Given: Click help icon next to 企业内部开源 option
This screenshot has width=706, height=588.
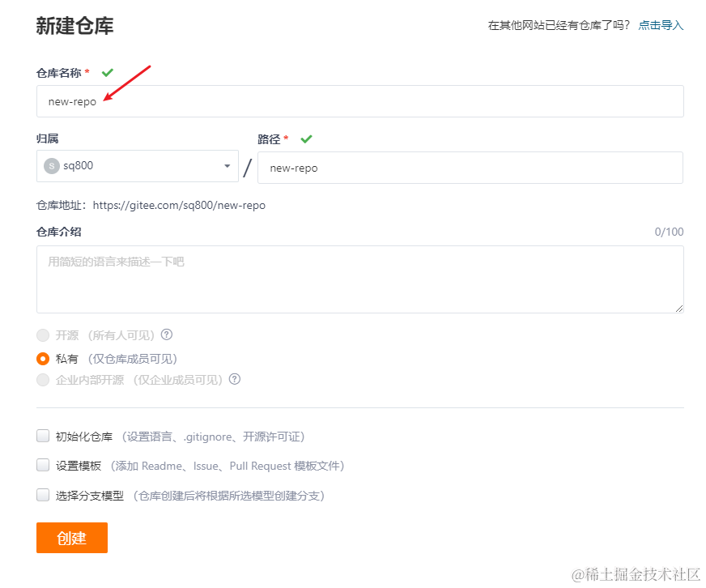Looking at the screenshot, I should 235,379.
